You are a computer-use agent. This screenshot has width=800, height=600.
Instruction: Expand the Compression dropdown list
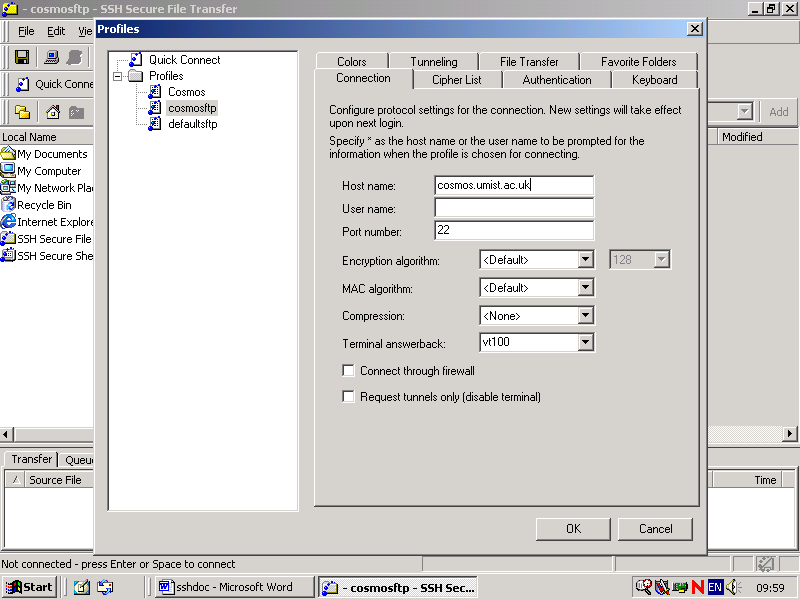[x=586, y=316]
